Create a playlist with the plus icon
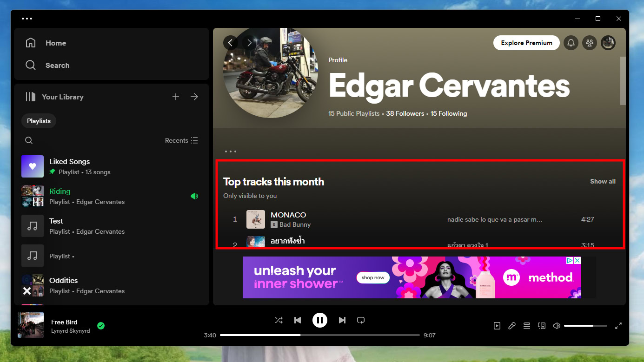Viewport: 644px width, 362px height. click(x=176, y=97)
